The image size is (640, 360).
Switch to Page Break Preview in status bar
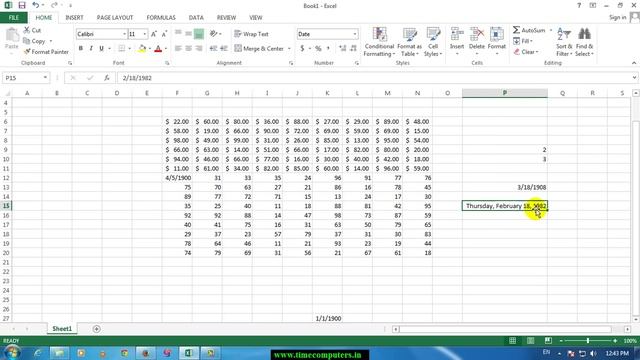(x=548, y=340)
